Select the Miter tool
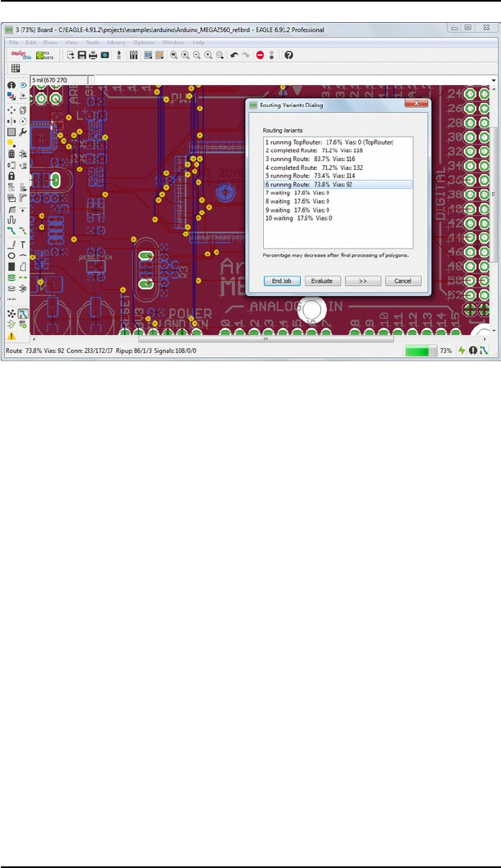This screenshot has width=501, height=868. pos(23,197)
